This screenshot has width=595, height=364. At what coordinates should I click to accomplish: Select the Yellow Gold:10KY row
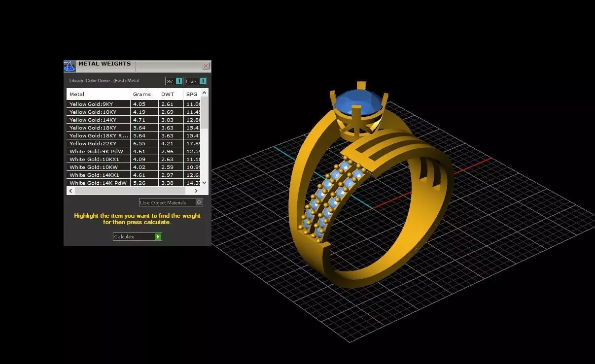tap(134, 112)
